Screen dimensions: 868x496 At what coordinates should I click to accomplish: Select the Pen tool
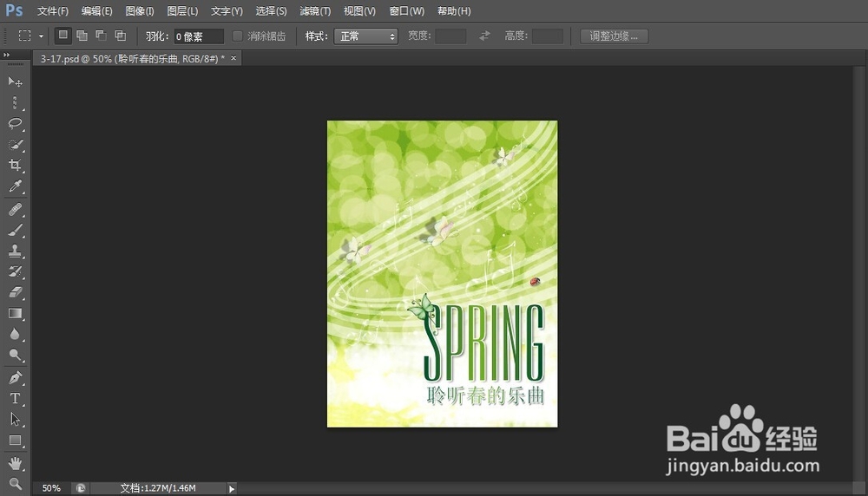[15, 378]
